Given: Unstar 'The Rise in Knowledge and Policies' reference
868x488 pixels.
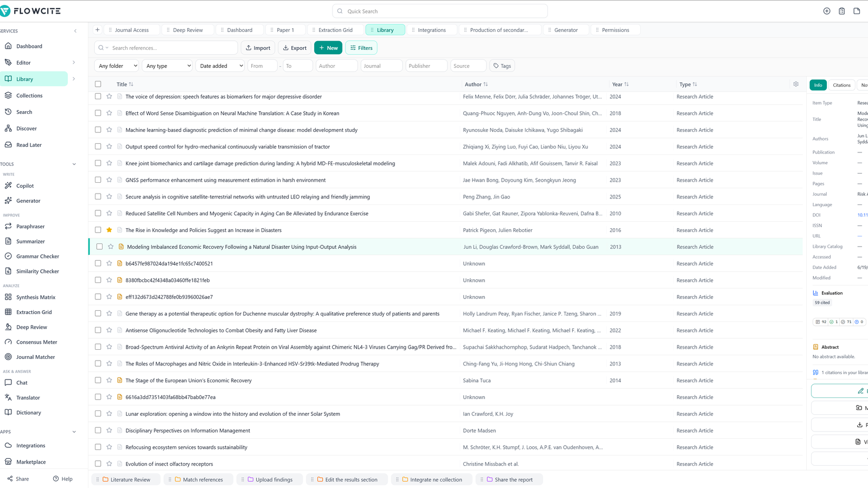Looking at the screenshot, I should tap(109, 230).
